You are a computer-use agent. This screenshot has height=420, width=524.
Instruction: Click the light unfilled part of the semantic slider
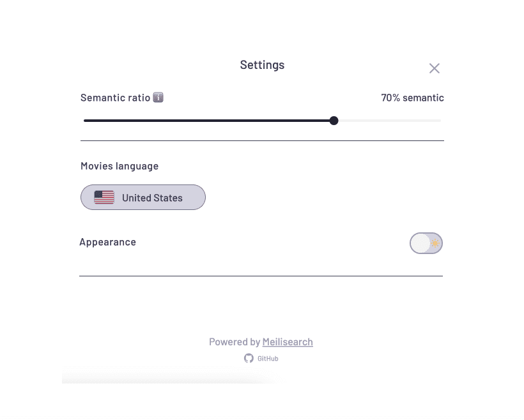coord(390,121)
